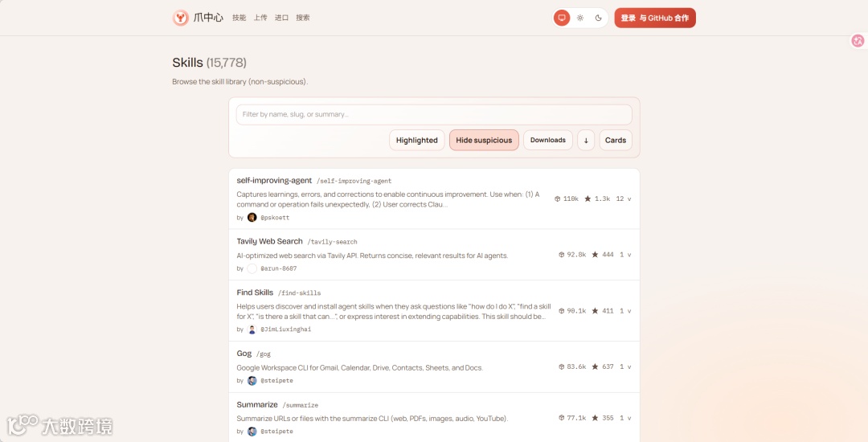Click @pskoett author name
The image size is (868, 442).
pos(275,218)
